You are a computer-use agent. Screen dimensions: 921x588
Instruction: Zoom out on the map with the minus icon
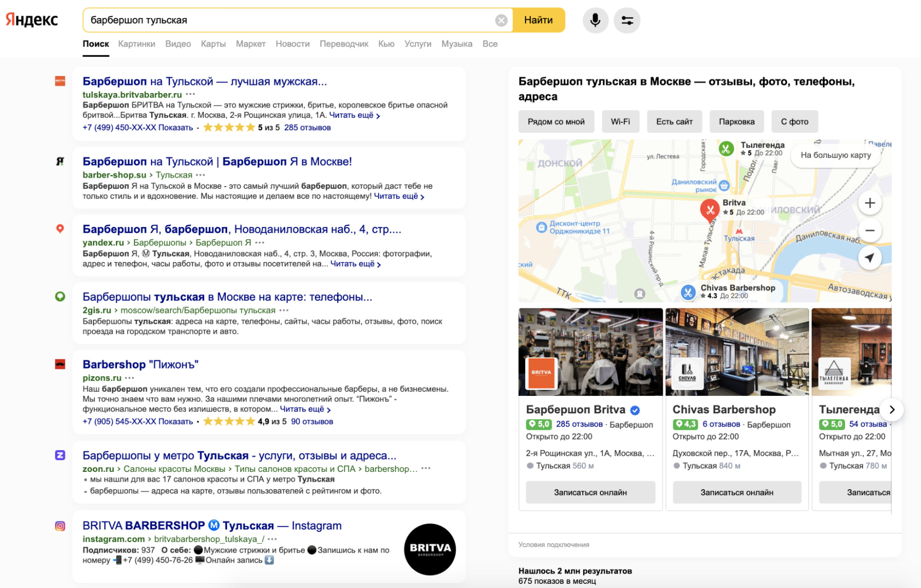click(x=870, y=230)
